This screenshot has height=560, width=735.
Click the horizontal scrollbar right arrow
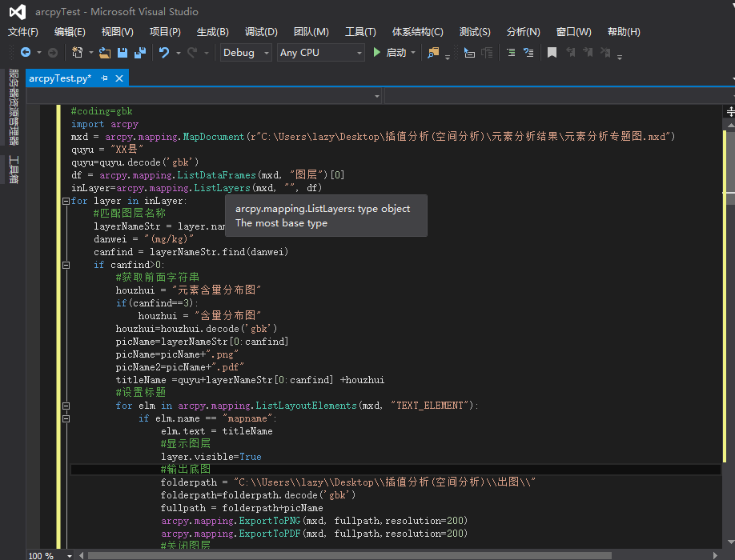pos(715,555)
